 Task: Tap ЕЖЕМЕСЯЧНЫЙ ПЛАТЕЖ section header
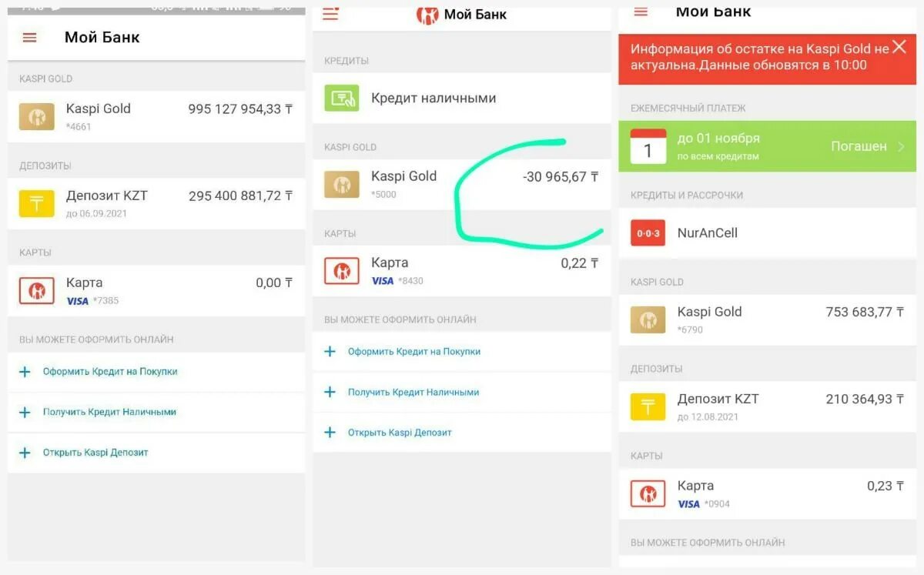pos(688,109)
